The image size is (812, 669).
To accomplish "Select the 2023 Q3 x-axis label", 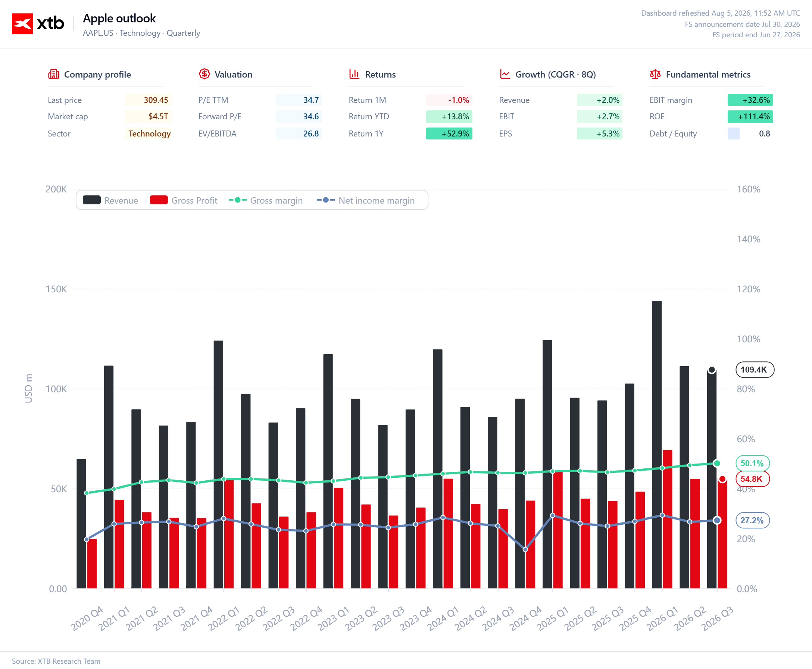I will (x=389, y=618).
